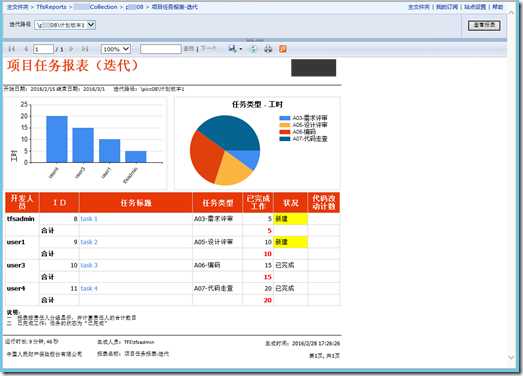Click yellow 新建 status in user1 row

291,242
